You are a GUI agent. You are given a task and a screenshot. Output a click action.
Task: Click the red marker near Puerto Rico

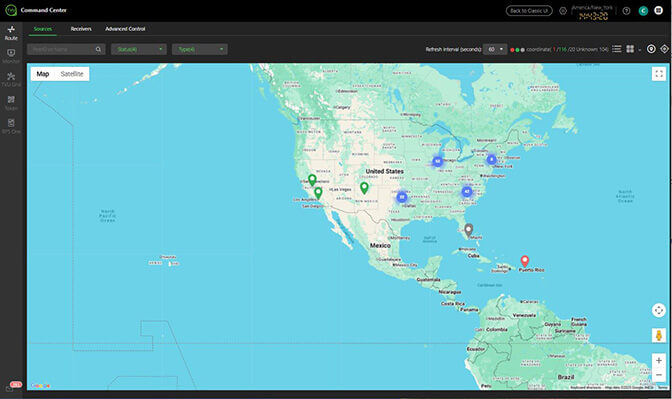tap(524, 261)
